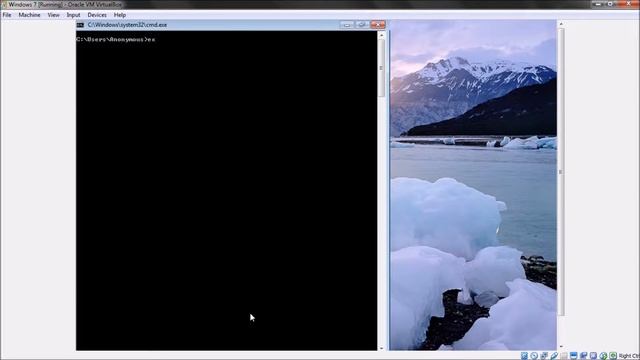Click the VirtualBox window title text
Viewport: 640px width, 360px height.
[65, 4]
